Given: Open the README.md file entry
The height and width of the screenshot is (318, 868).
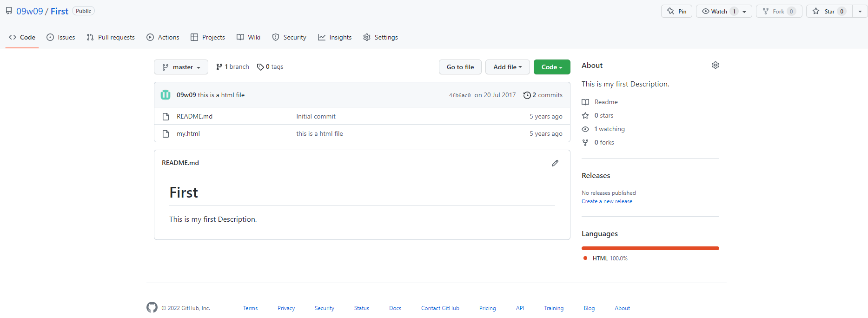Looking at the screenshot, I should click(x=194, y=116).
